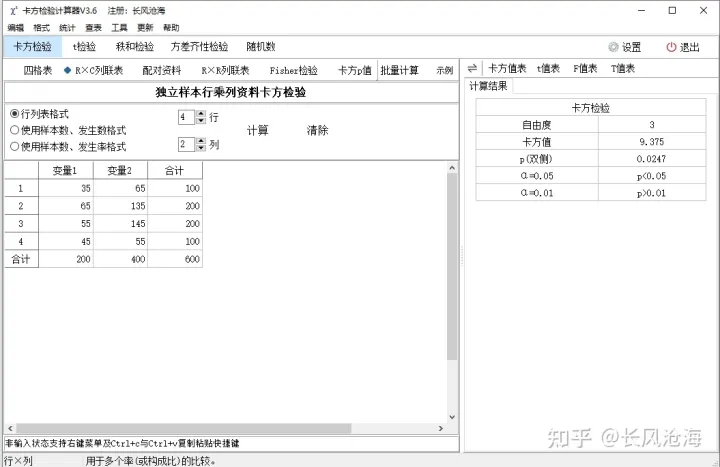Image resolution: width=720 pixels, height=467 pixels.
Task: Open the 批量计算 sub-tab
Action: (399, 70)
